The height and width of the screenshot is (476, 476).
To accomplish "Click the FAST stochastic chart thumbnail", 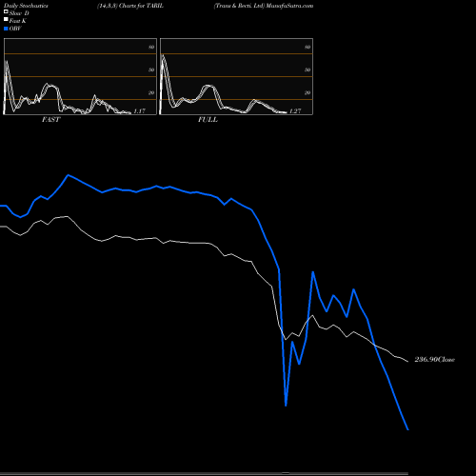I will tap(80, 76).
